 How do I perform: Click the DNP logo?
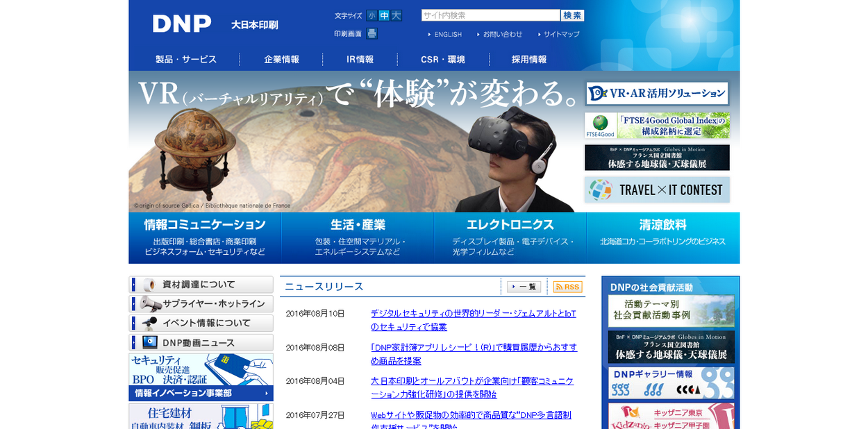[x=182, y=24]
